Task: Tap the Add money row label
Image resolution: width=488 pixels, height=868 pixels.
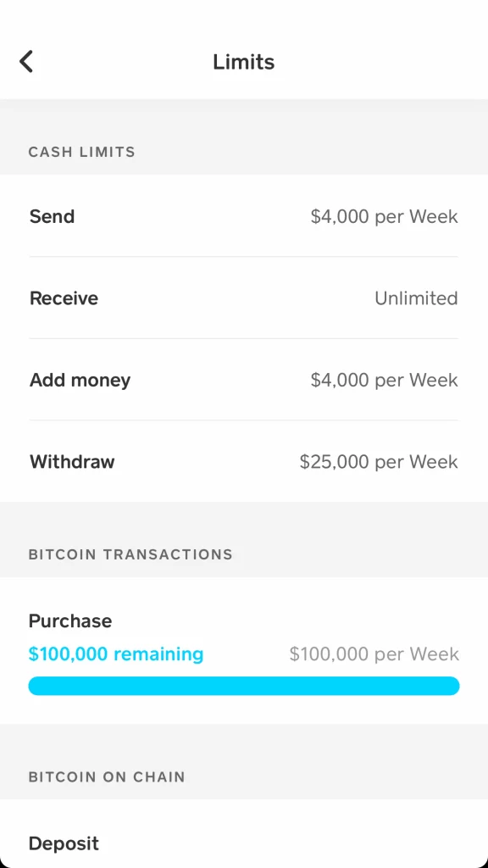Action: (x=80, y=380)
